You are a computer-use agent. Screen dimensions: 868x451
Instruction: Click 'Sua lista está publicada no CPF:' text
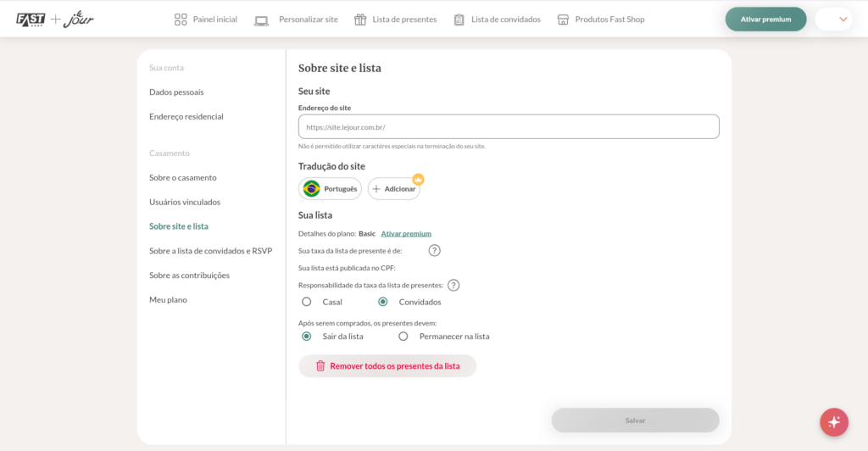[x=347, y=268]
